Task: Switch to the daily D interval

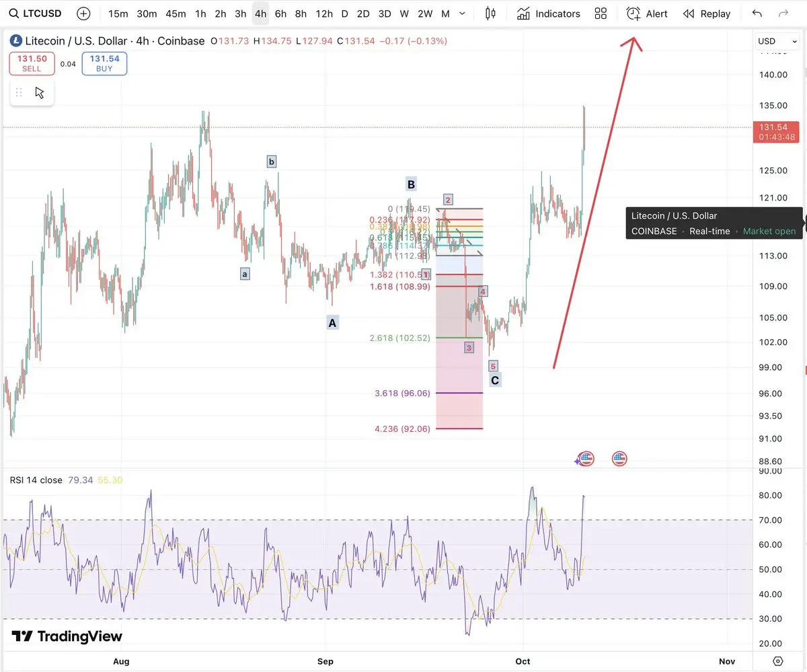Action: pos(344,13)
